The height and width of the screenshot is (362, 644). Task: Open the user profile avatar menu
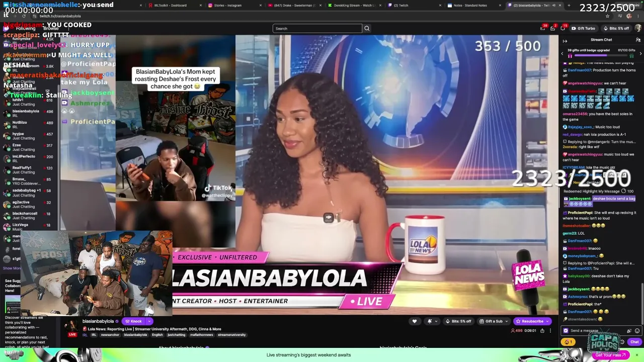click(638, 28)
